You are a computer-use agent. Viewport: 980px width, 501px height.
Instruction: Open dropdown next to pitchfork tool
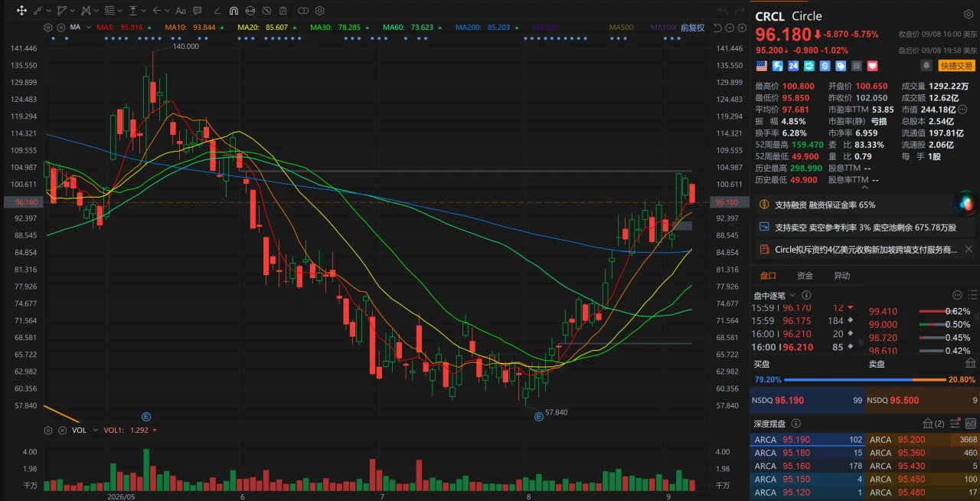coord(96,11)
